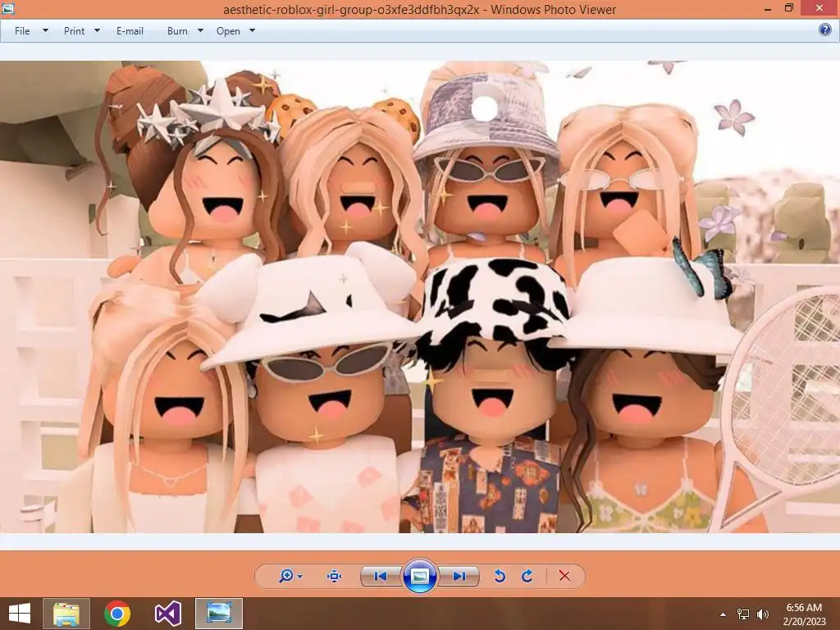The width and height of the screenshot is (840, 630).
Task: Open the Burn menu
Action: click(x=177, y=31)
